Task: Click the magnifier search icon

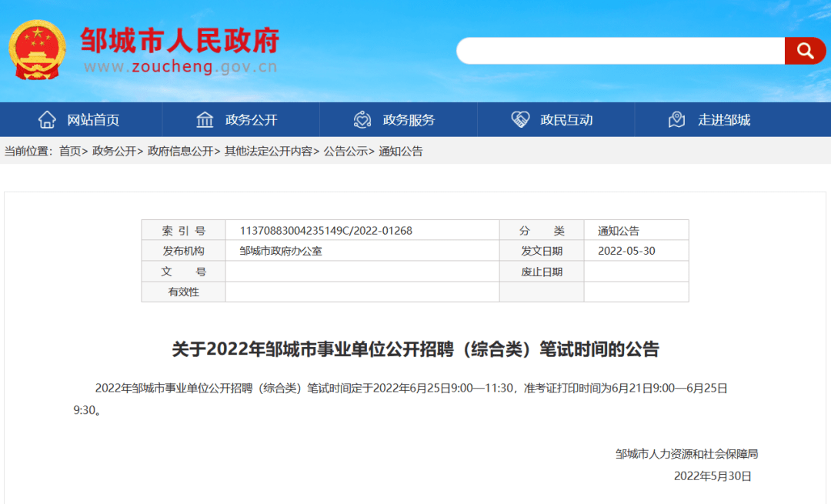Action: click(805, 50)
